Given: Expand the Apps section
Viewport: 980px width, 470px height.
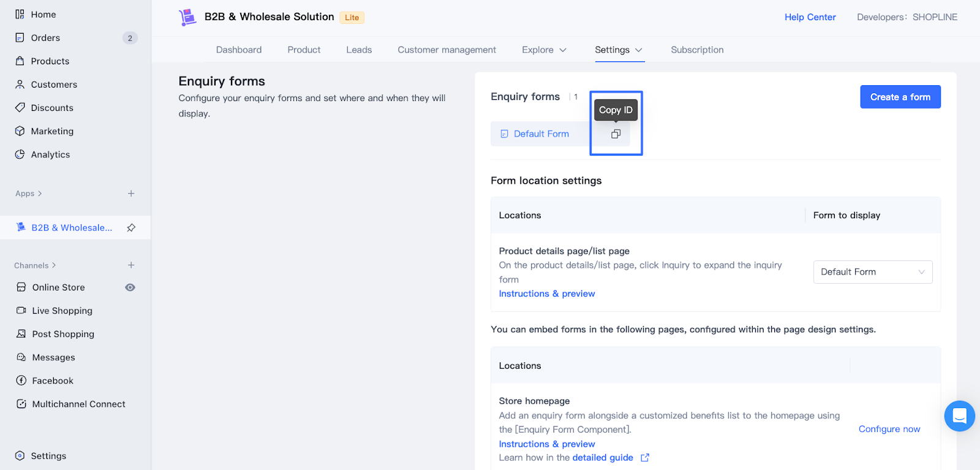Looking at the screenshot, I should [29, 194].
